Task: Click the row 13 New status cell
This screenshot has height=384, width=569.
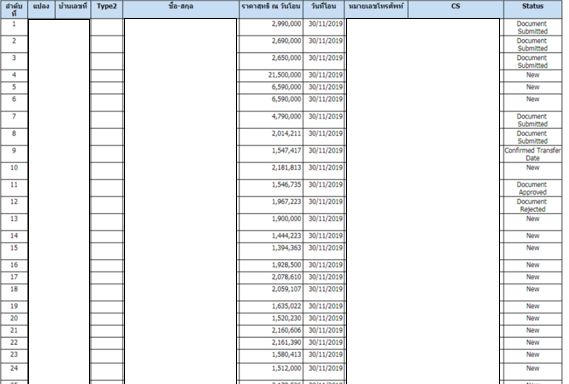Action: click(532, 222)
